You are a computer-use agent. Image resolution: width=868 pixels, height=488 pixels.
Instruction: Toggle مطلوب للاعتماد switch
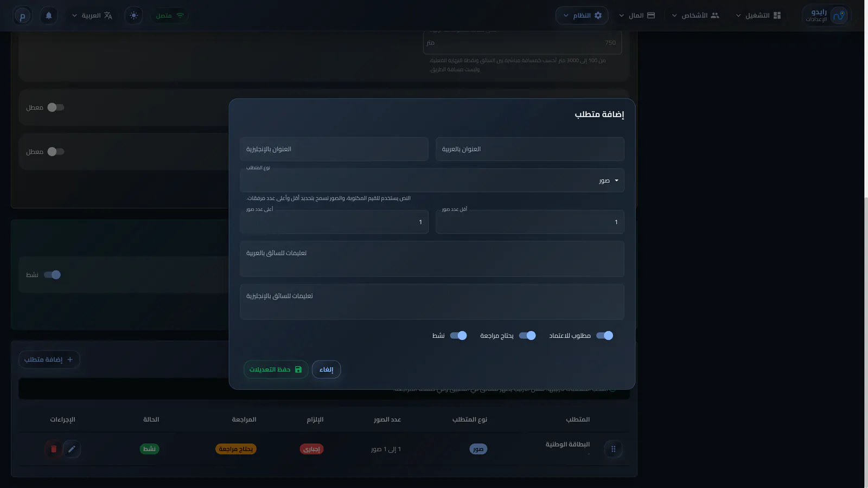pyautogui.click(x=604, y=336)
